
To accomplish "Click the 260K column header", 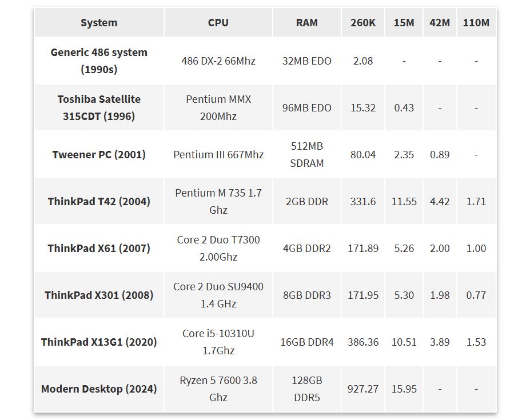I will click(363, 23).
